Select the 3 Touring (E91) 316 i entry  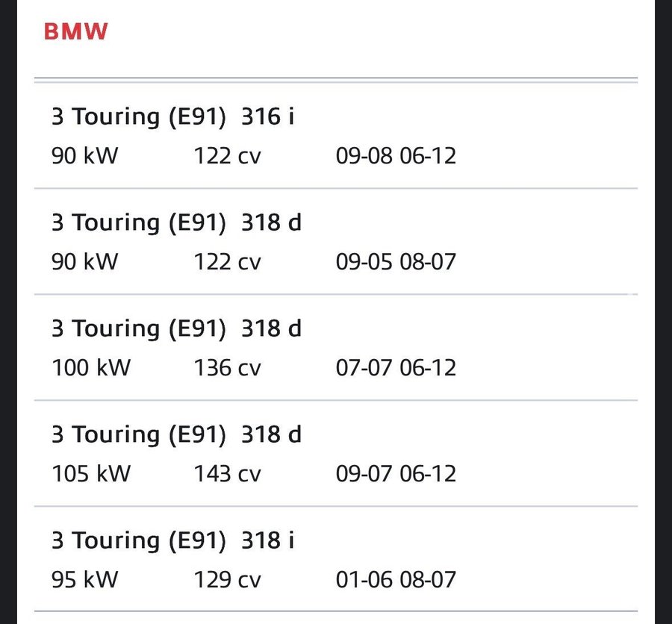click(x=172, y=116)
